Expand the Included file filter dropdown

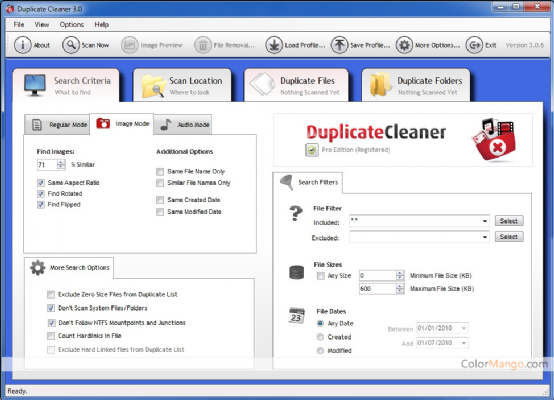pos(485,221)
